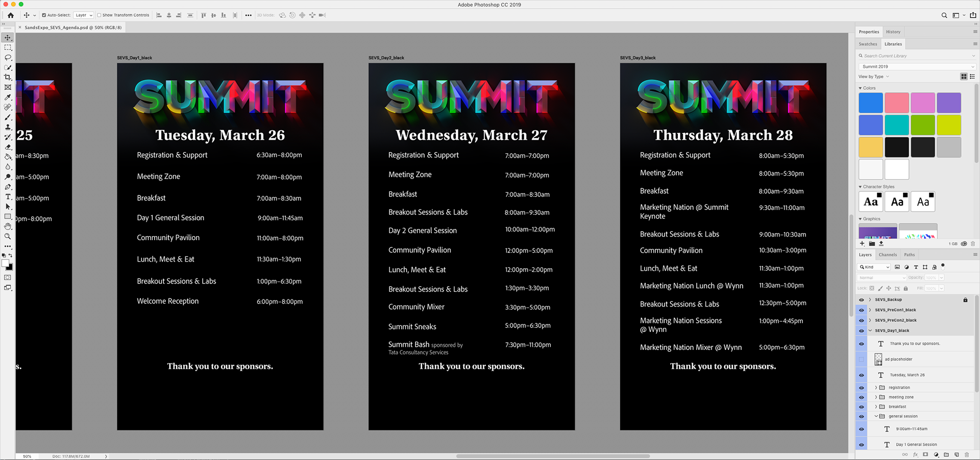Select the Lasso tool

[8, 58]
